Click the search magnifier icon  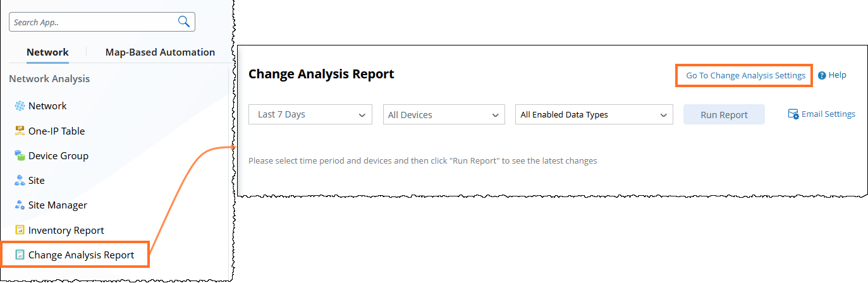(x=184, y=22)
